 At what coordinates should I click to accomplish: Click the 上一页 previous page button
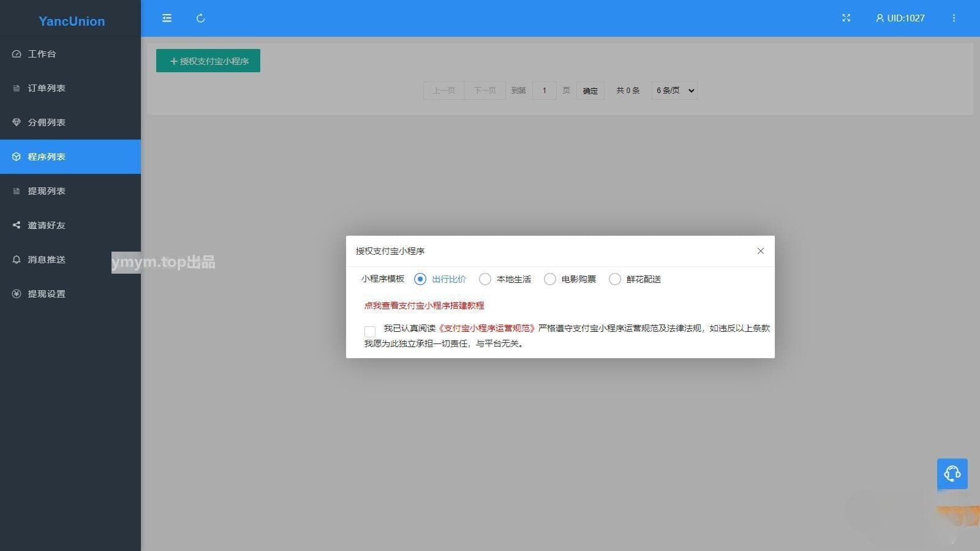point(444,91)
